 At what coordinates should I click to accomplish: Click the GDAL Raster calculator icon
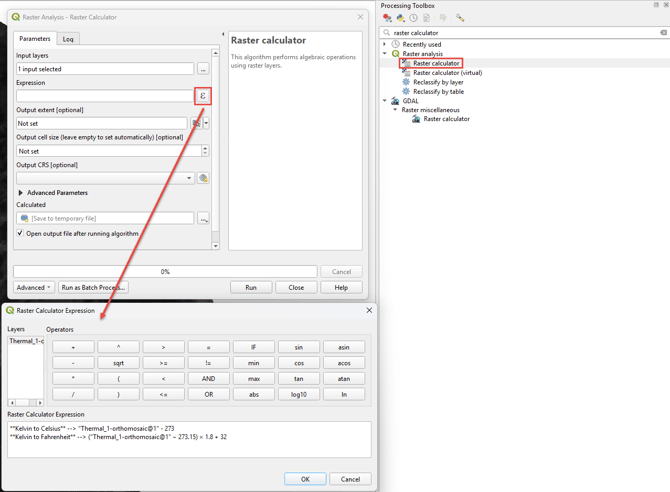(x=416, y=119)
